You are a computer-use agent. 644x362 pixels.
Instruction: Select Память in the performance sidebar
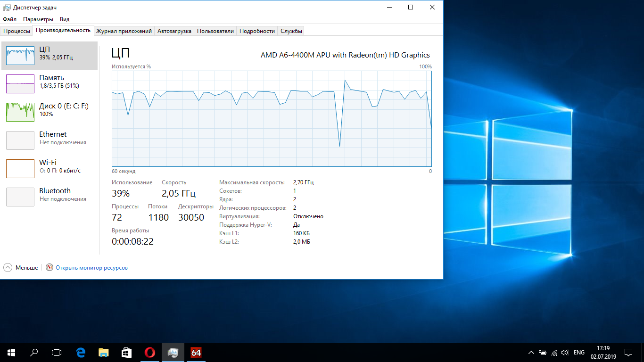tap(50, 84)
